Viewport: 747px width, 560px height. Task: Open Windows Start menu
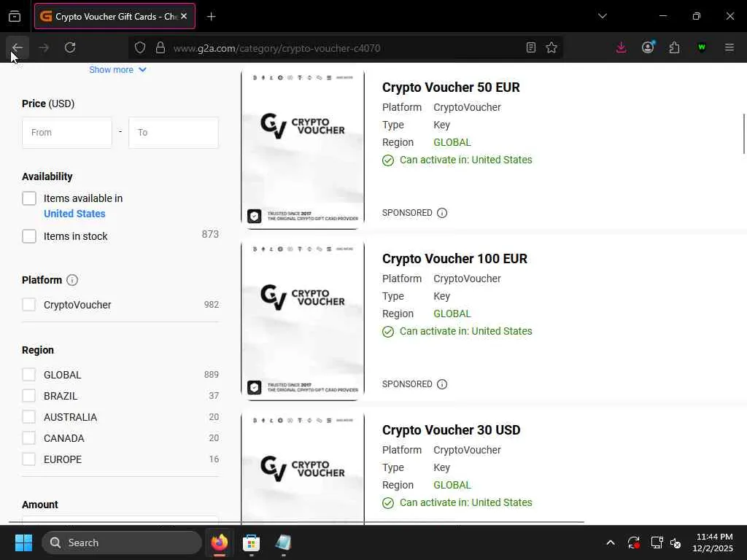tap(23, 542)
